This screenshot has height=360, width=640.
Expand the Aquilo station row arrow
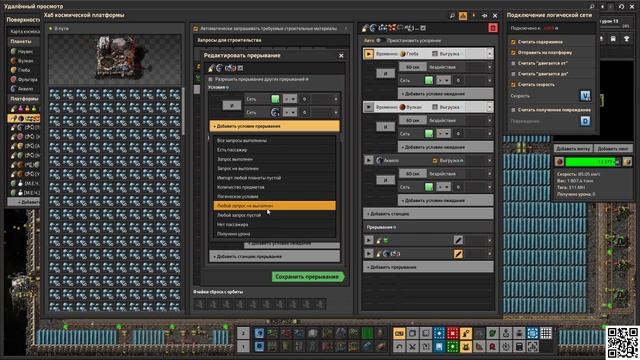[489, 160]
